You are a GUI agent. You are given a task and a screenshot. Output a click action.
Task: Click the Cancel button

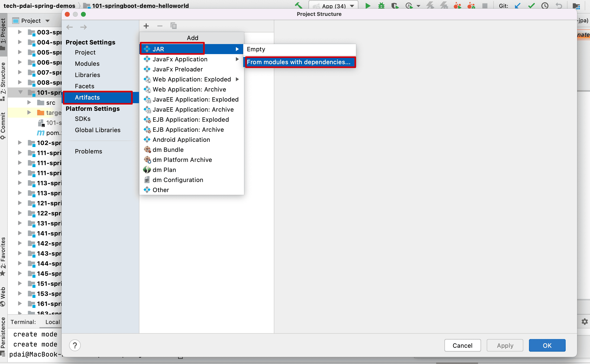point(462,345)
